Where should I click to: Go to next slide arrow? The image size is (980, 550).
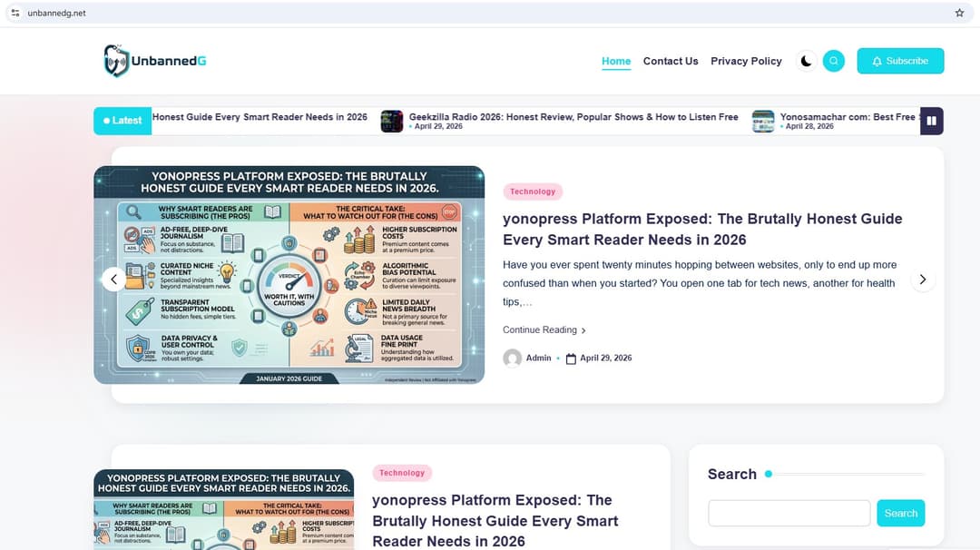pos(923,280)
